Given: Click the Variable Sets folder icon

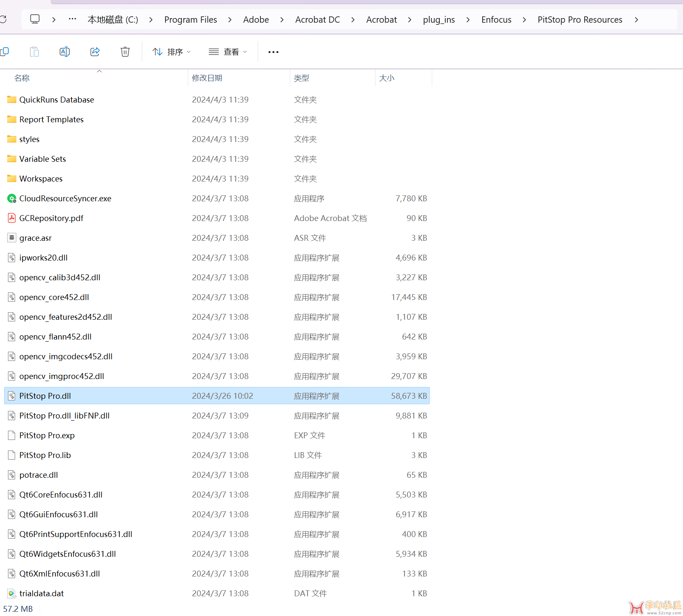Looking at the screenshot, I should pyautogui.click(x=12, y=159).
